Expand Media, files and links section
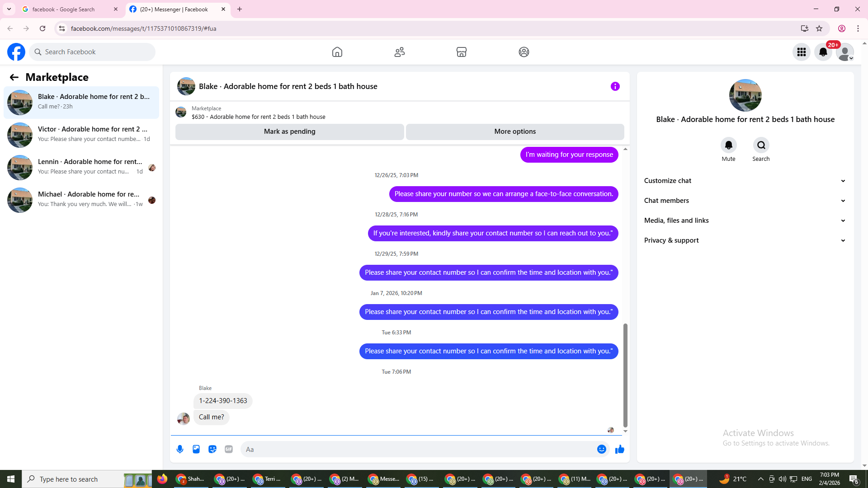868x488 pixels. [x=744, y=221]
